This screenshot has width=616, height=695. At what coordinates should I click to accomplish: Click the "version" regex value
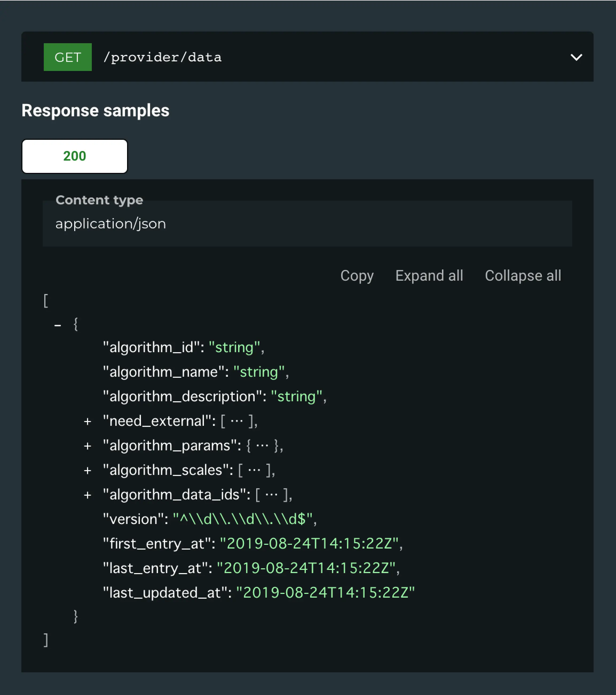click(243, 519)
